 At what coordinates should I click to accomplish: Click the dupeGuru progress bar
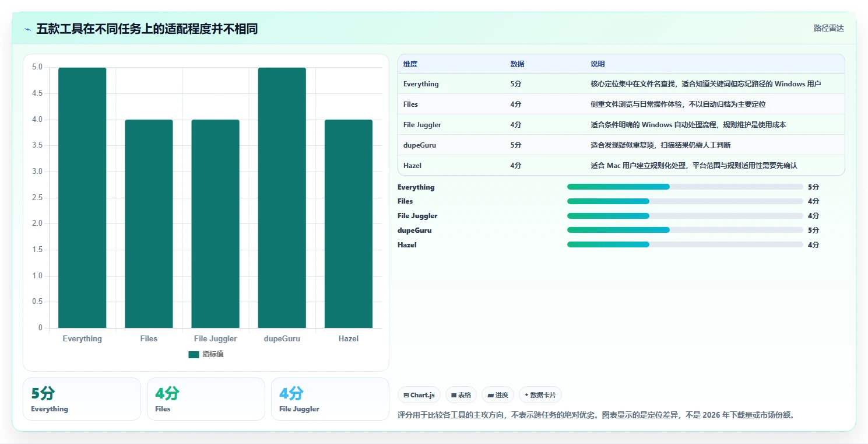pyautogui.click(x=685, y=230)
